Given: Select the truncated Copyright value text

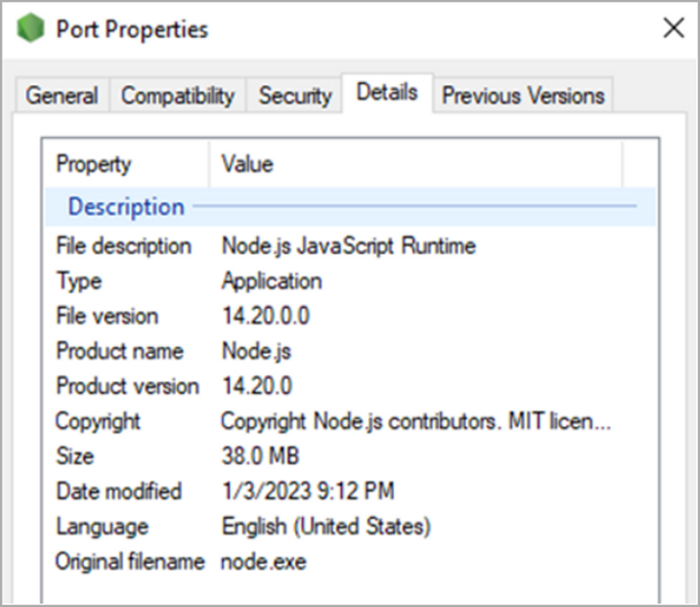Looking at the screenshot, I should click(415, 422).
